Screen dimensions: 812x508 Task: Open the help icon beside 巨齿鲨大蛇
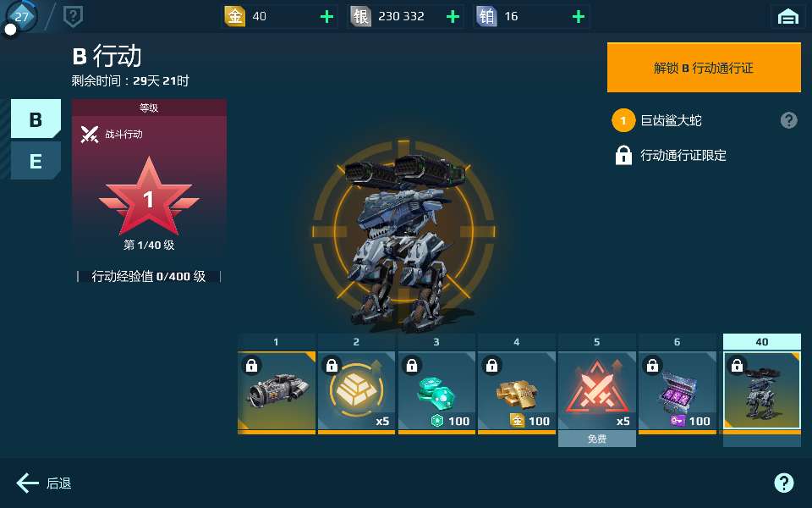click(x=788, y=120)
